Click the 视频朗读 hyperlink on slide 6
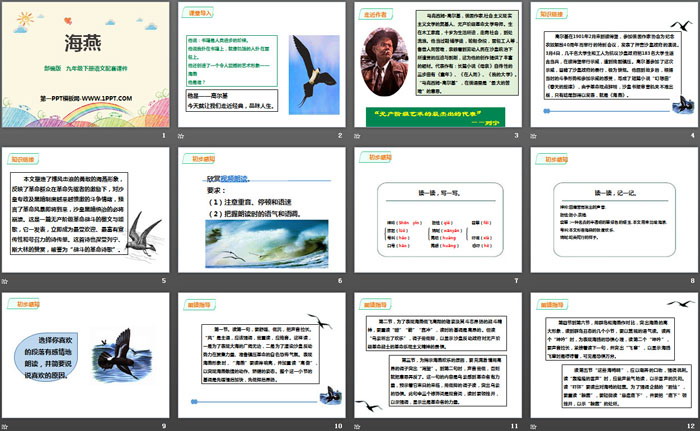The height and width of the screenshot is (431, 700). pos(234,179)
